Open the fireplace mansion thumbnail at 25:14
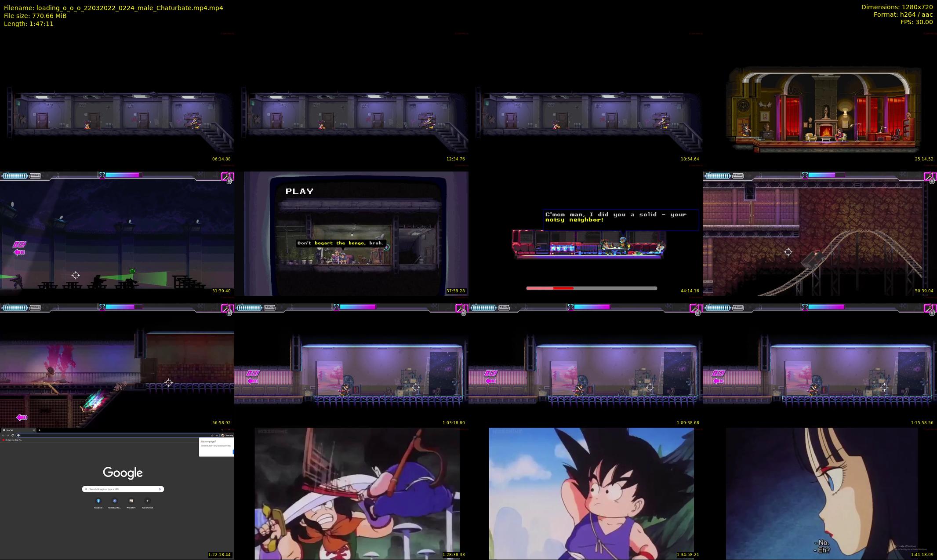 tap(824, 108)
